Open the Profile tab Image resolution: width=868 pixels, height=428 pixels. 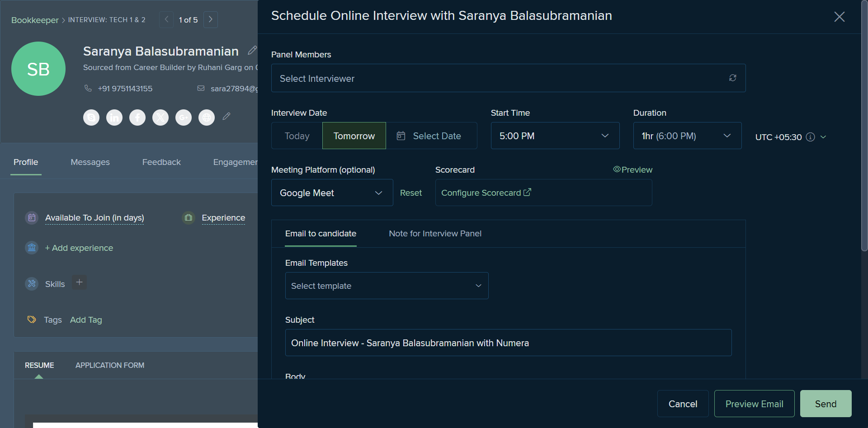coord(26,162)
